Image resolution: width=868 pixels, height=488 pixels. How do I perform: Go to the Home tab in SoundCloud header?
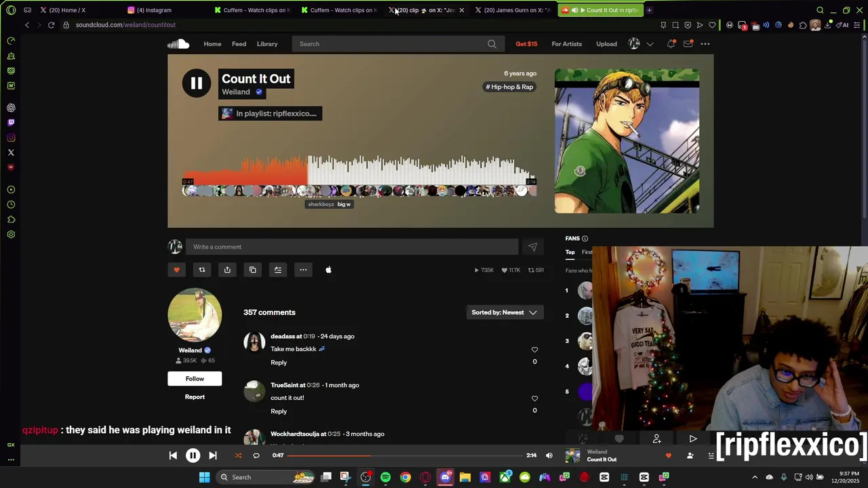(212, 44)
